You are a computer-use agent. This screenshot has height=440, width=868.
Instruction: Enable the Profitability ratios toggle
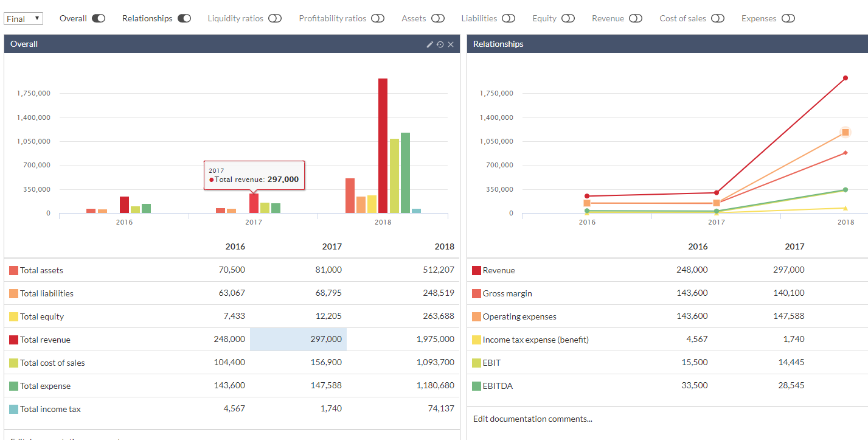pyautogui.click(x=378, y=18)
